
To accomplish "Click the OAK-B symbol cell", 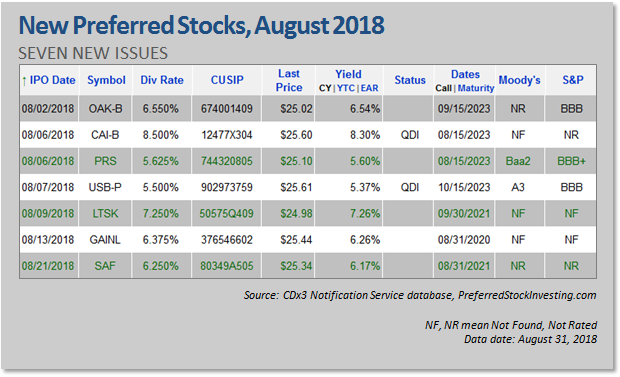I will pyautogui.click(x=106, y=109).
